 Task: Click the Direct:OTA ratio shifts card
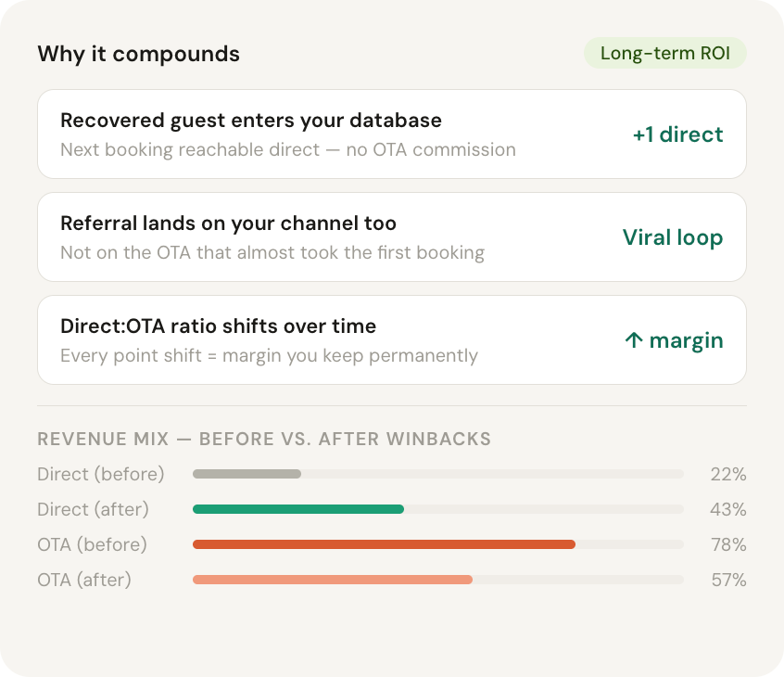click(391, 339)
